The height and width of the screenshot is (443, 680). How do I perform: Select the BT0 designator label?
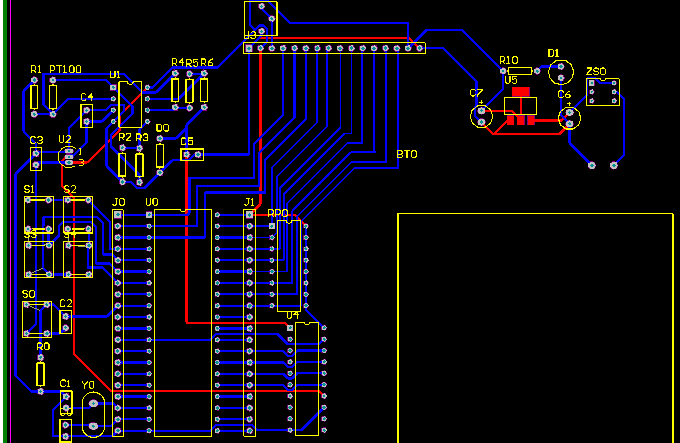[407, 154]
